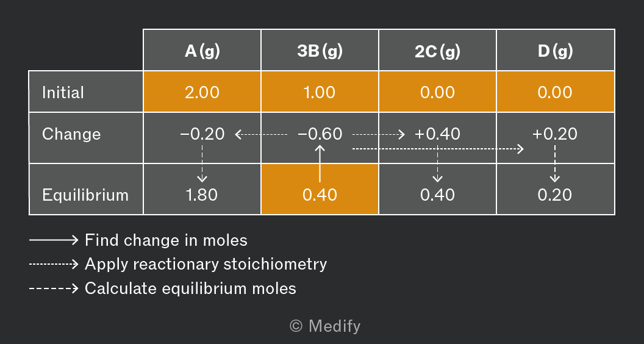Screen dimensions: 644x344
Task: Select the orange 1.00 initial cell
Action: (320, 91)
